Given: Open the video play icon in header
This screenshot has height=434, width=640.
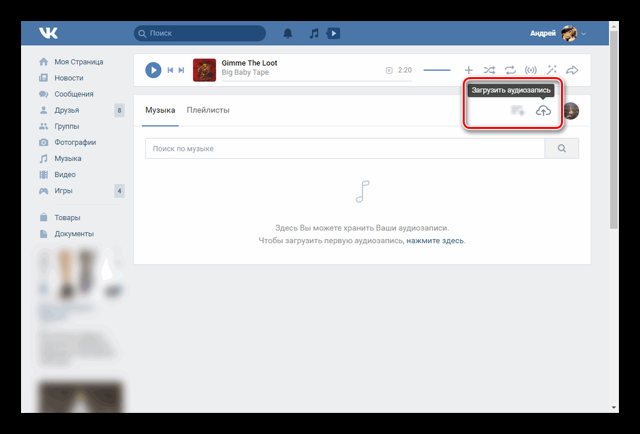Looking at the screenshot, I should 333,33.
